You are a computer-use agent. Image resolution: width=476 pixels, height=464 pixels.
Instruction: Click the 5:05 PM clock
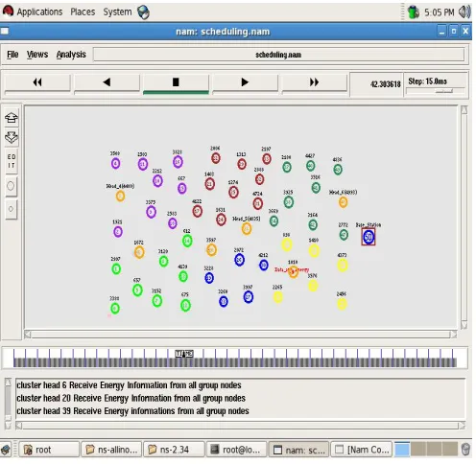point(439,12)
